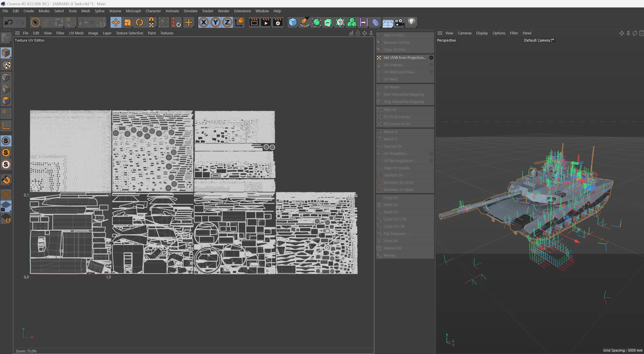Open Edit Render Settings clapperboard icon
Image resolution: width=644 pixels, height=354 pixels.
(278, 22)
